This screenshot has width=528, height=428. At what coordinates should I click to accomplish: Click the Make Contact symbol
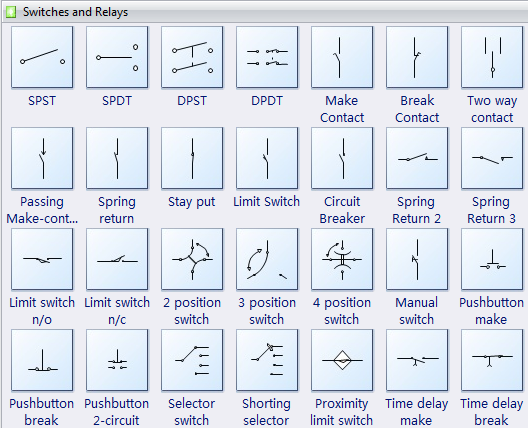tap(342, 57)
